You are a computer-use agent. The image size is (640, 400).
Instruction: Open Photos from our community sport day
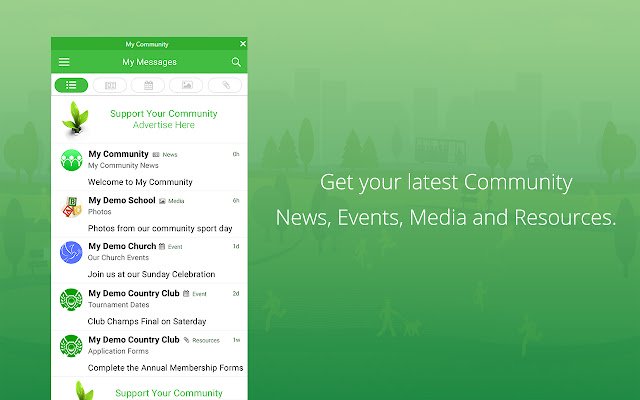click(x=160, y=229)
